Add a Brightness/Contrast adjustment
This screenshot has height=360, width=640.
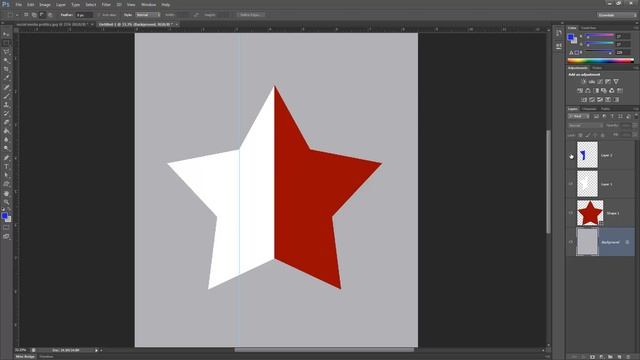tap(583, 82)
